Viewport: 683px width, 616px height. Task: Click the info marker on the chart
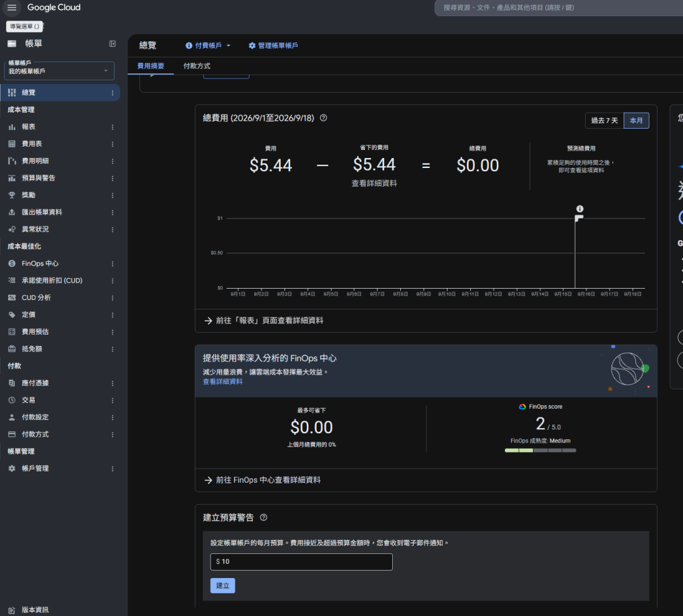click(580, 209)
